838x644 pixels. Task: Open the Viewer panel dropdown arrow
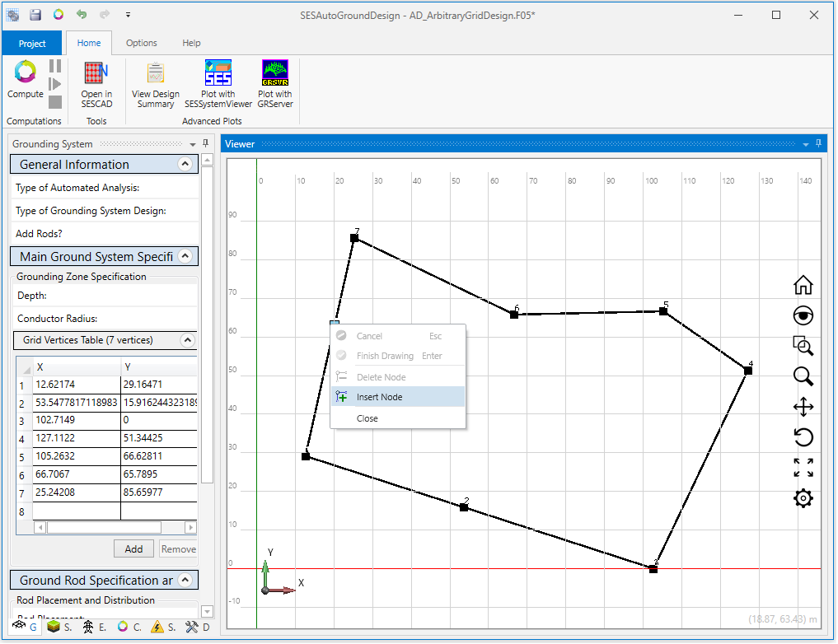pos(805,144)
